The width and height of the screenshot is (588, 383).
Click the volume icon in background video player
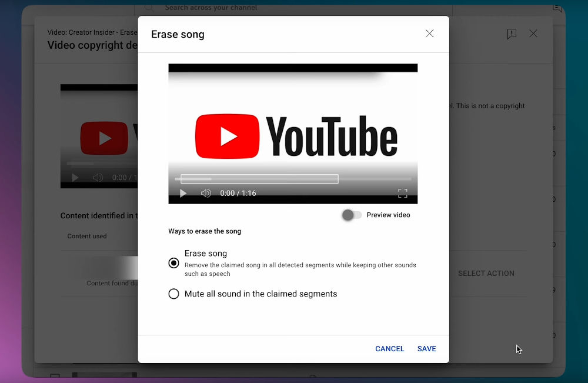click(98, 178)
